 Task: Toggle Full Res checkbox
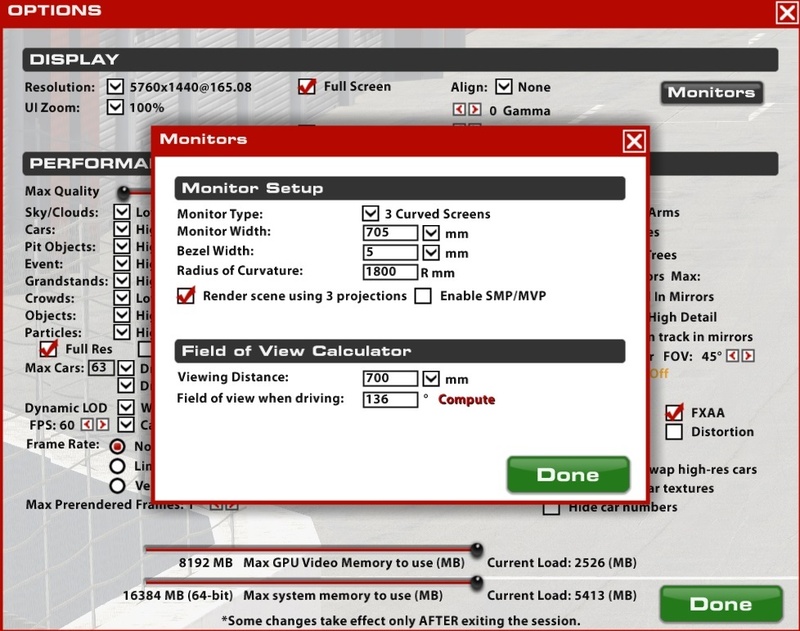[48, 349]
